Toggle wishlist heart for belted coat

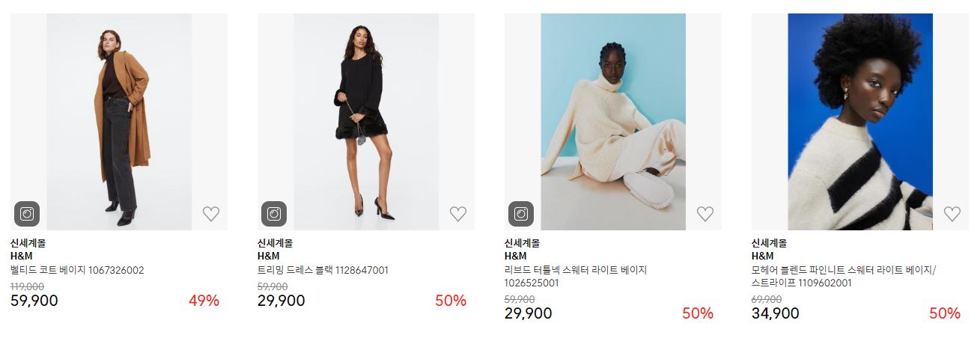pyautogui.click(x=211, y=214)
